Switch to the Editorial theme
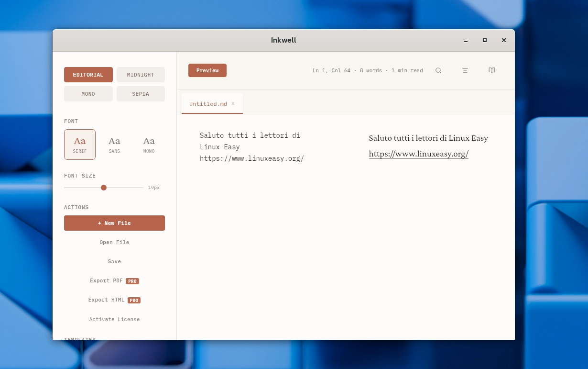588x369 pixels. coord(88,75)
